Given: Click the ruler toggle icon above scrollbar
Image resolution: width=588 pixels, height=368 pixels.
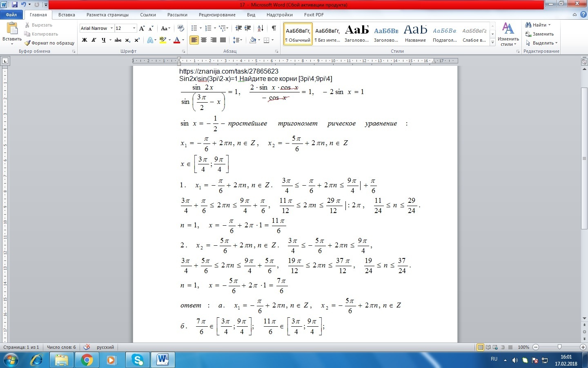Looking at the screenshot, I should [x=584, y=62].
